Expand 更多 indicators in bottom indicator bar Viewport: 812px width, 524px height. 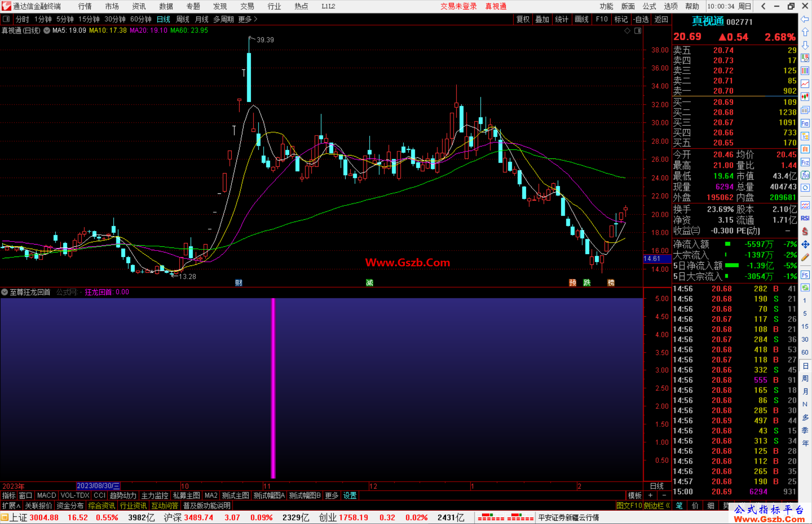coord(332,495)
